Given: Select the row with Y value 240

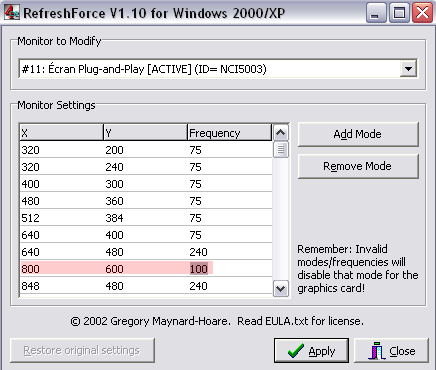Looking at the screenshot, I should coord(146,167).
